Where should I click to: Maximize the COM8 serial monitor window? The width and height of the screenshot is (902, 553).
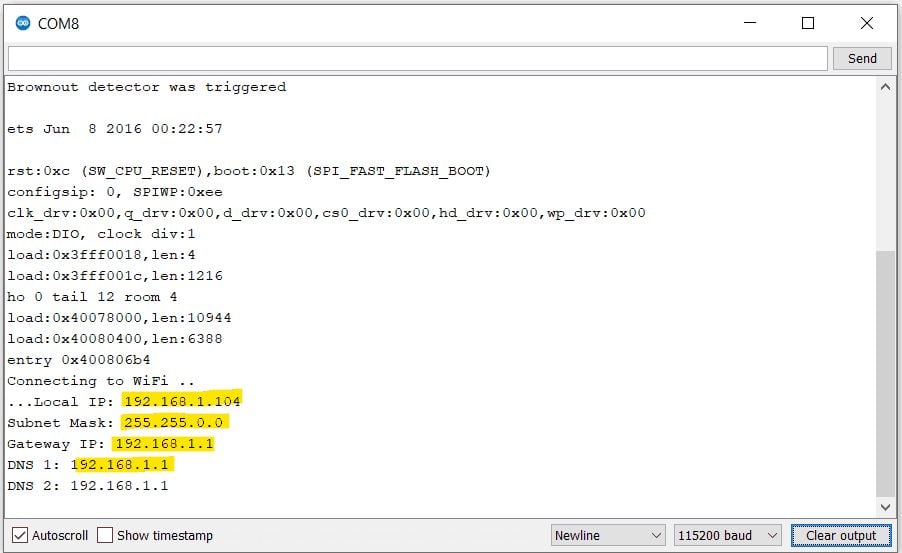pyautogui.click(x=808, y=23)
